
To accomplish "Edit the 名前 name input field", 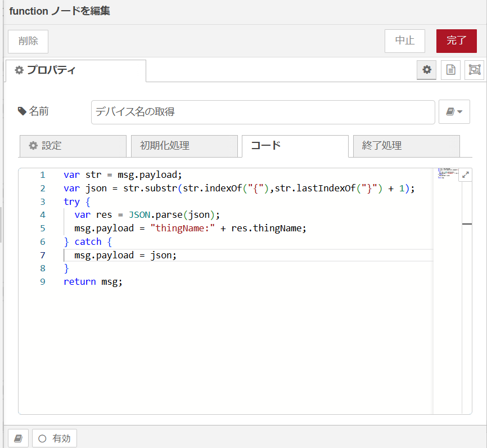I will coord(263,112).
